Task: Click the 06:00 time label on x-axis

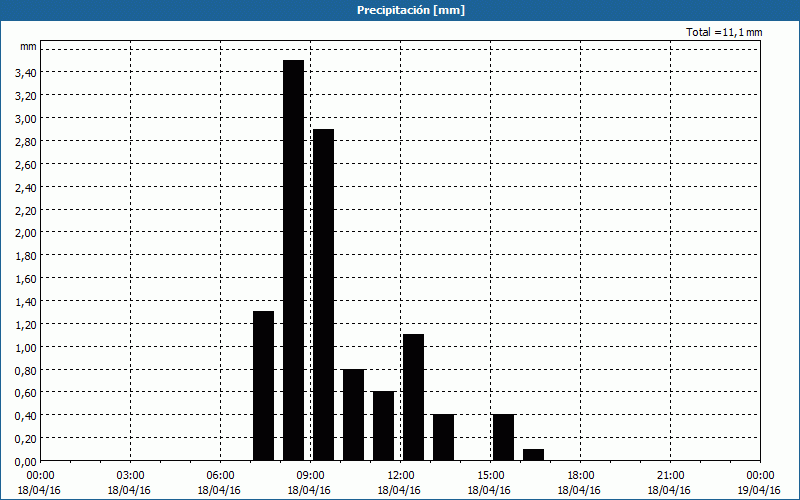Action: (220, 476)
